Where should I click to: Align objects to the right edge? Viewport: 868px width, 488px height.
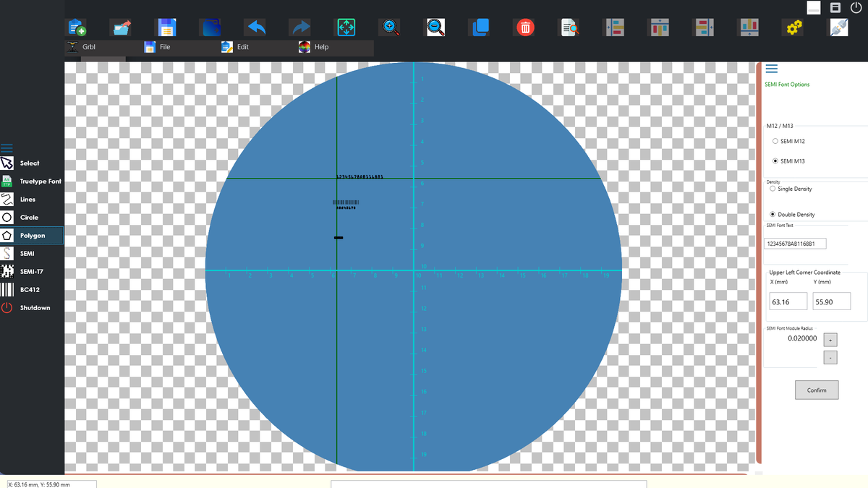tap(704, 27)
